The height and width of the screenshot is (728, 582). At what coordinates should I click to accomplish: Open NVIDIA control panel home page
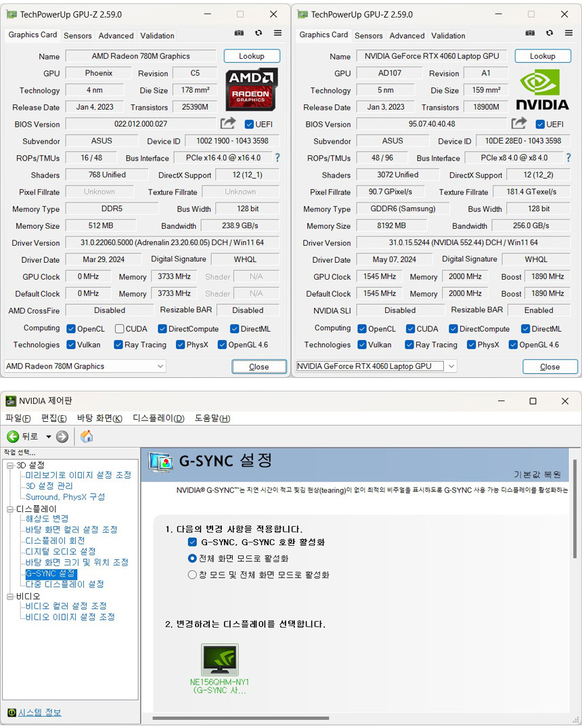[x=87, y=436]
